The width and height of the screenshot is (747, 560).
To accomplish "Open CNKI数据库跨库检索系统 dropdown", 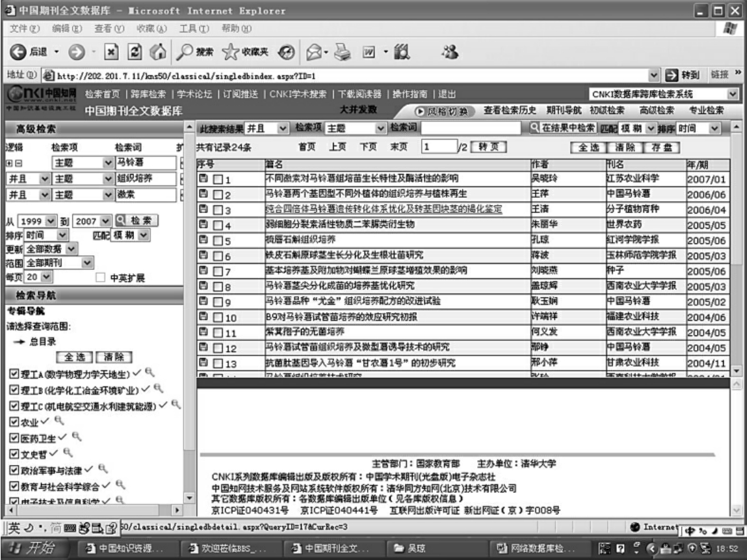I will coord(732,94).
